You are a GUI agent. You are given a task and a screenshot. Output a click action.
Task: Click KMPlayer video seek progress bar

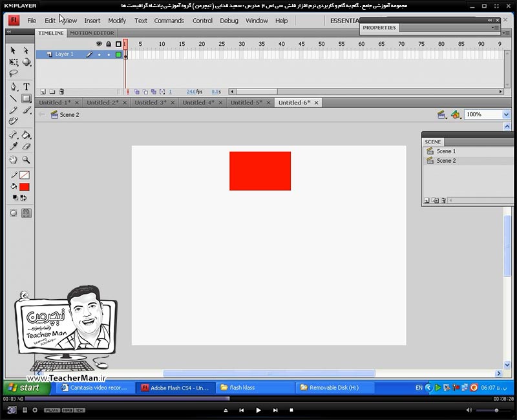[x=259, y=399]
